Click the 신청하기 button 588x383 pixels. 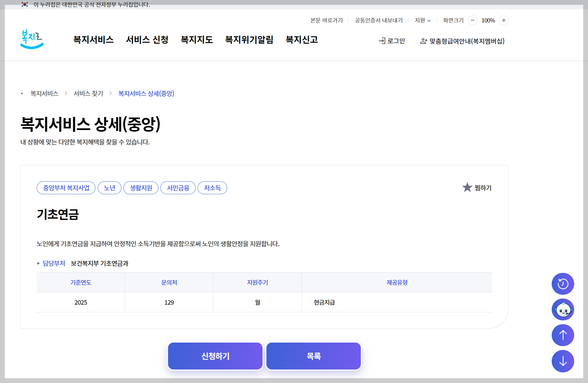pyautogui.click(x=215, y=356)
